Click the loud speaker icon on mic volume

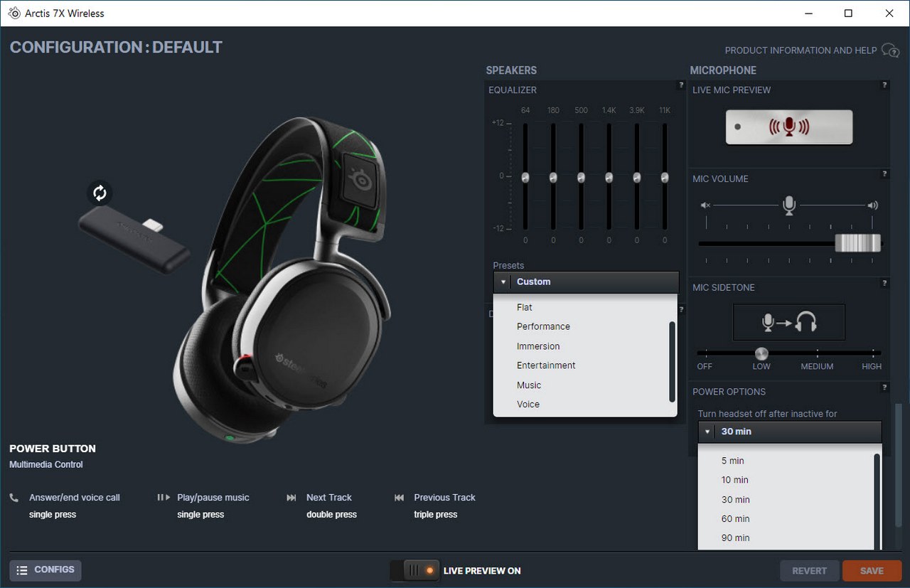point(873,205)
